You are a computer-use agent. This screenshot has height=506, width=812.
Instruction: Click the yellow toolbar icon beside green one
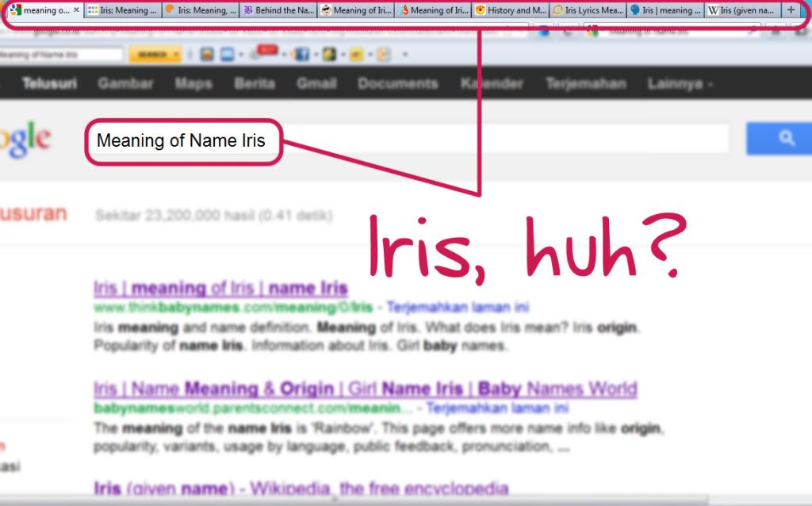[x=356, y=54]
